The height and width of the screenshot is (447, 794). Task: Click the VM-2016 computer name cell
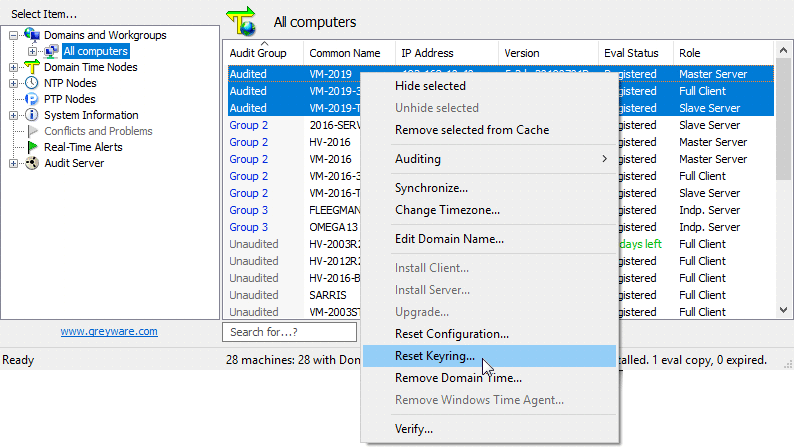(x=331, y=159)
